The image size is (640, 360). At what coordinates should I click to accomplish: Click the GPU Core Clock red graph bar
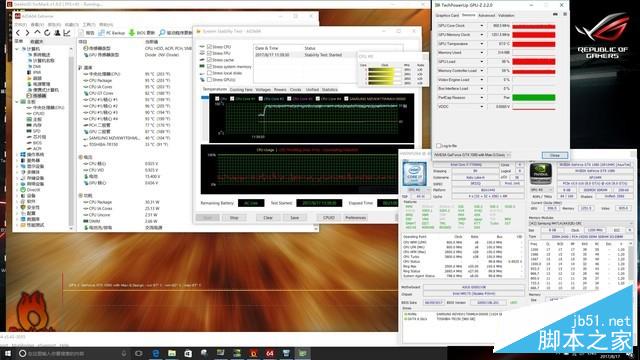[533, 26]
